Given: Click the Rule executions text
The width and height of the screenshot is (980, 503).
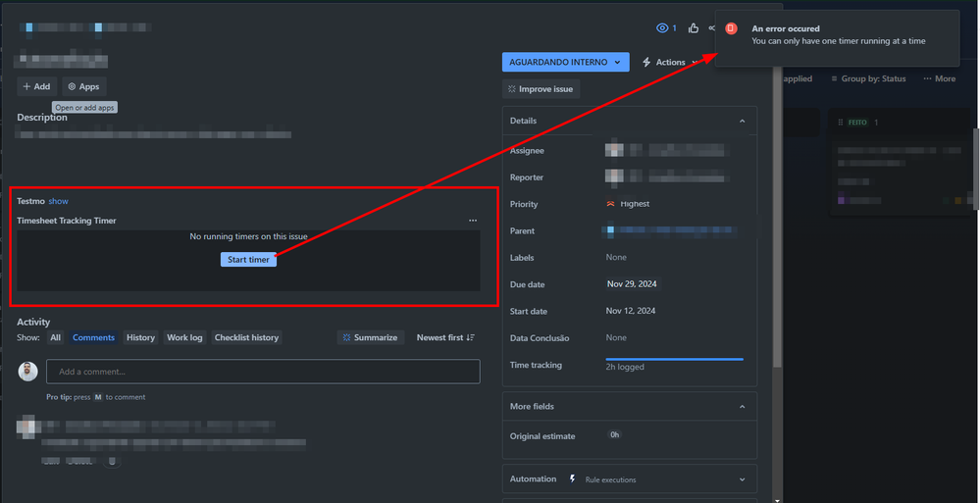Looking at the screenshot, I should point(610,479).
